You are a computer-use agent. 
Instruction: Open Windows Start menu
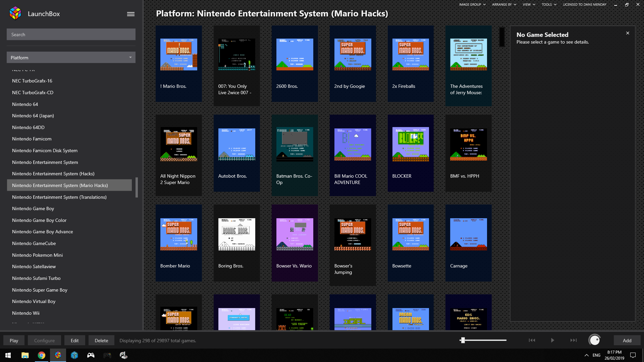(x=8, y=355)
